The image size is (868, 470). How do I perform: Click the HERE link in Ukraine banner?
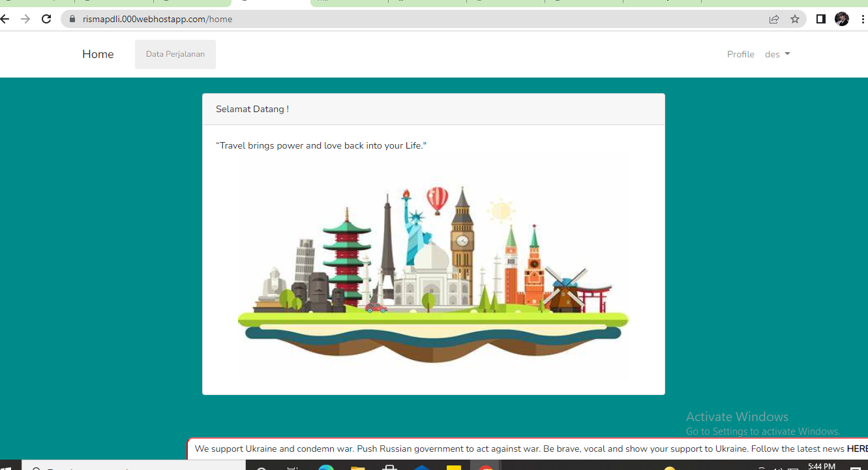(x=857, y=448)
